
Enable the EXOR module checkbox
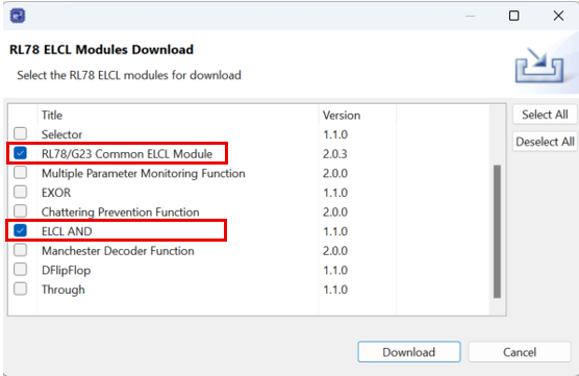pos(20,192)
